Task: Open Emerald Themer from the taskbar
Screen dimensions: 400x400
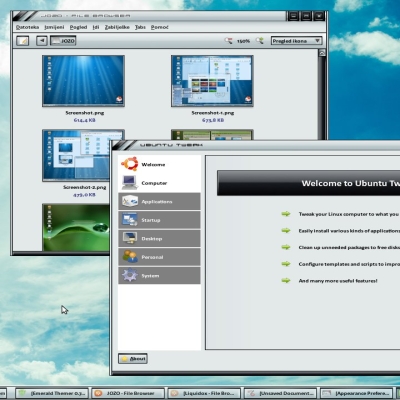Action: 52,393
